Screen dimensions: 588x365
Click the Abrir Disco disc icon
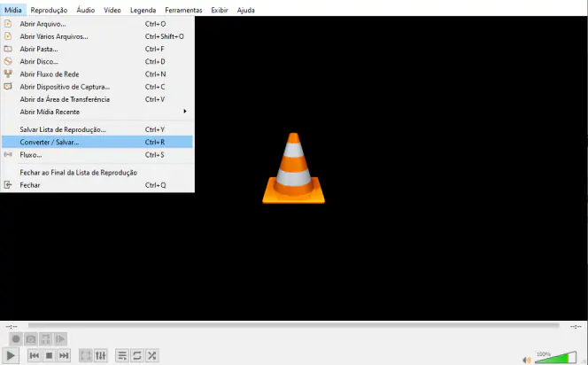coord(8,61)
